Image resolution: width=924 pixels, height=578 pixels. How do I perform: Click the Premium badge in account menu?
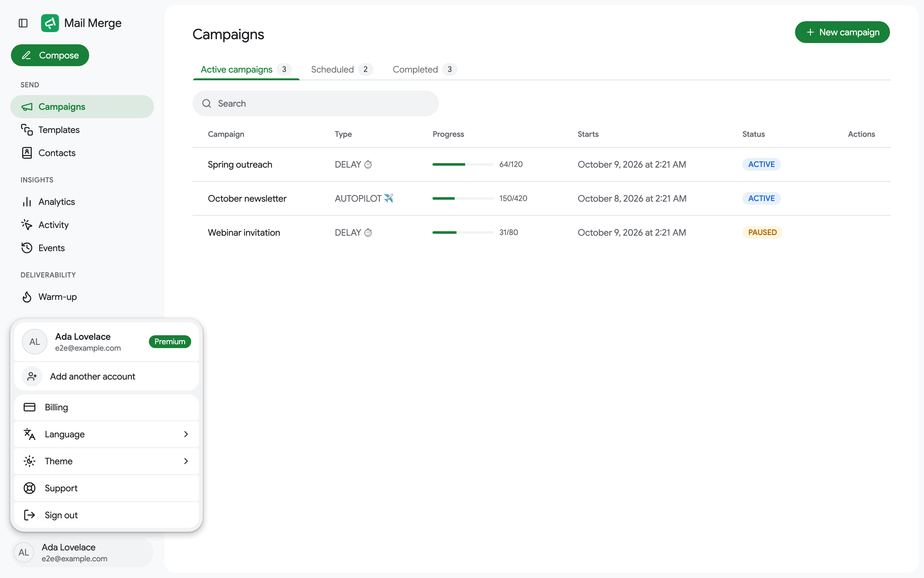pyautogui.click(x=170, y=342)
